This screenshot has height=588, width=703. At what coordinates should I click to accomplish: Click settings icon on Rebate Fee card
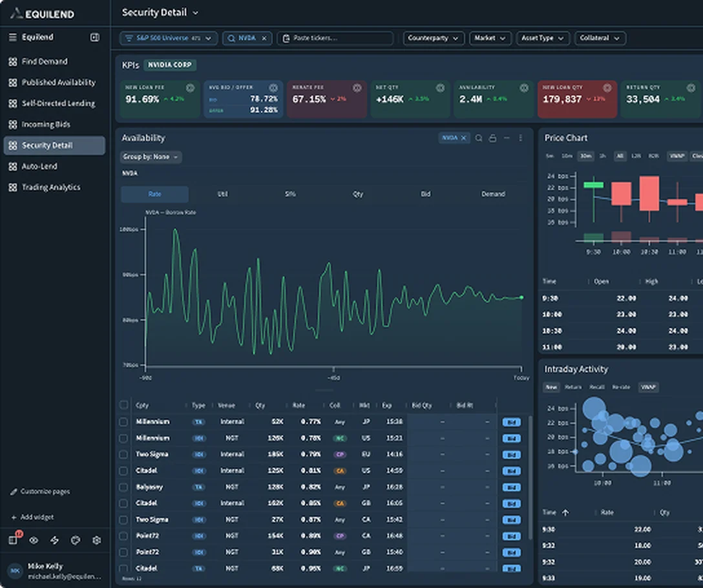tap(357, 88)
